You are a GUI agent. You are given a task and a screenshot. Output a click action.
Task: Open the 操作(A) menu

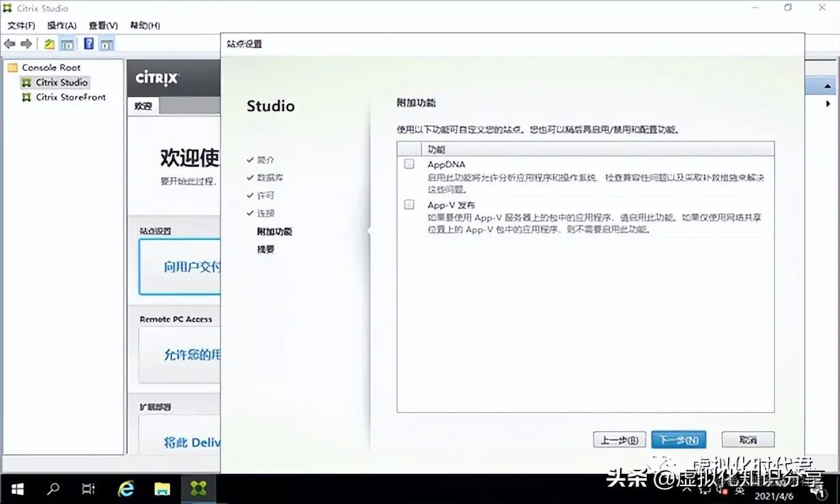tap(61, 25)
